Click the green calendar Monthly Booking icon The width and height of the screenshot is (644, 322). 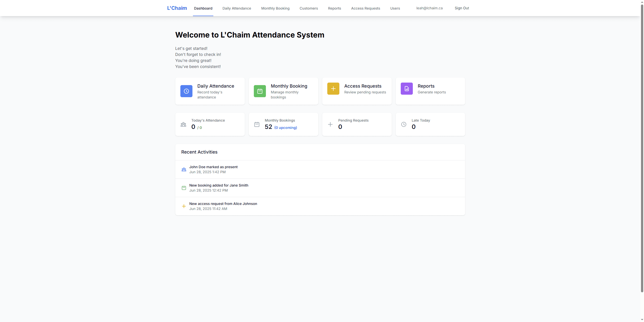coord(260,91)
